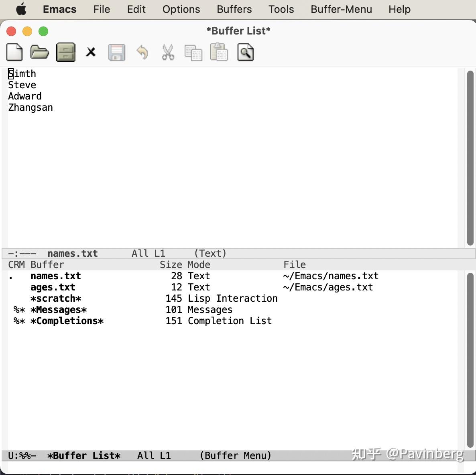The image size is (476, 475).
Task: Save the buffer with the floppy disk icon
Action: 117,52
